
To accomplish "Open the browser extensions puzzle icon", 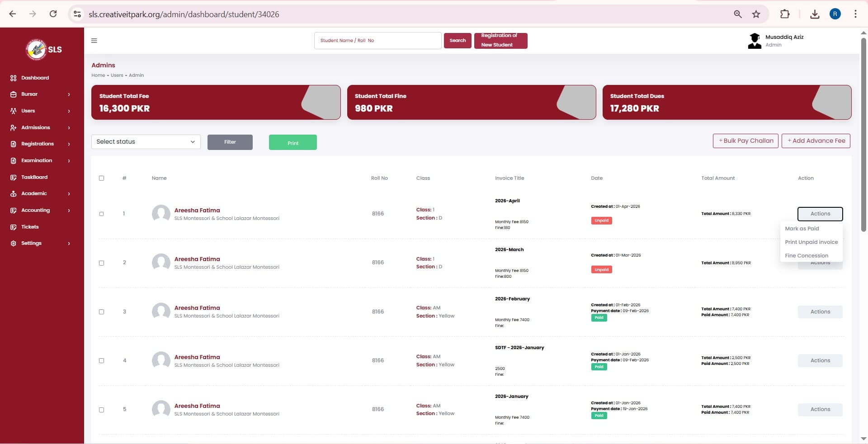I will click(x=785, y=14).
